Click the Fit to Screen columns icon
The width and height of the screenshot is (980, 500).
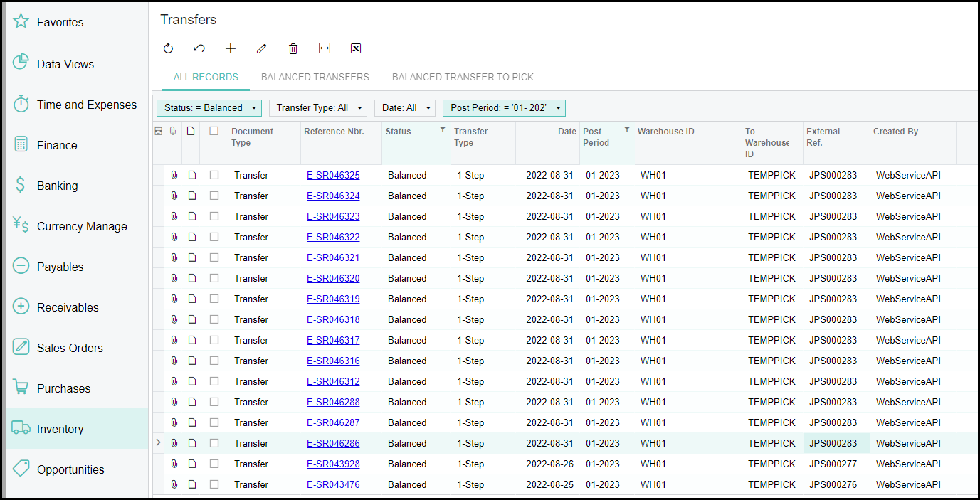click(325, 48)
